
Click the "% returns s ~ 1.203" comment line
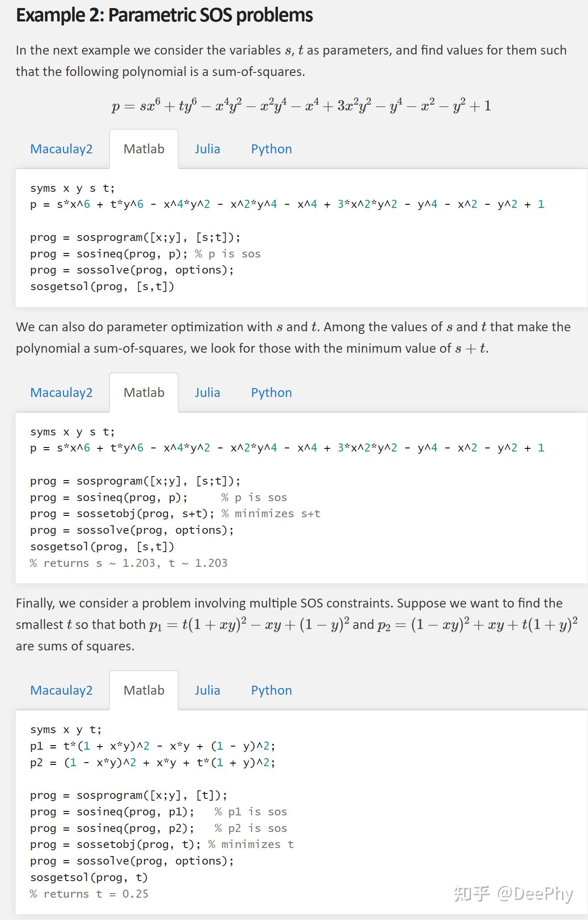click(129, 563)
